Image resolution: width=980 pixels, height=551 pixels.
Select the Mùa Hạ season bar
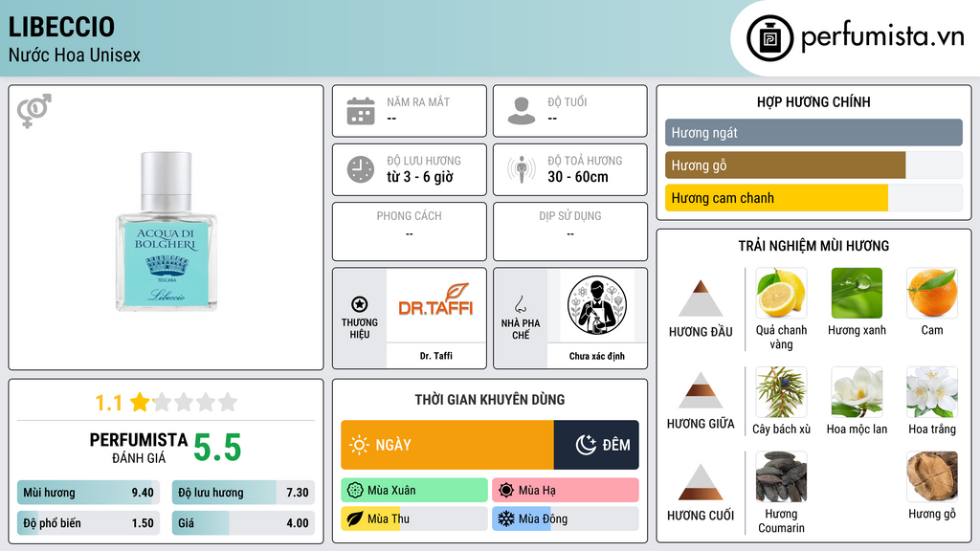566,491
